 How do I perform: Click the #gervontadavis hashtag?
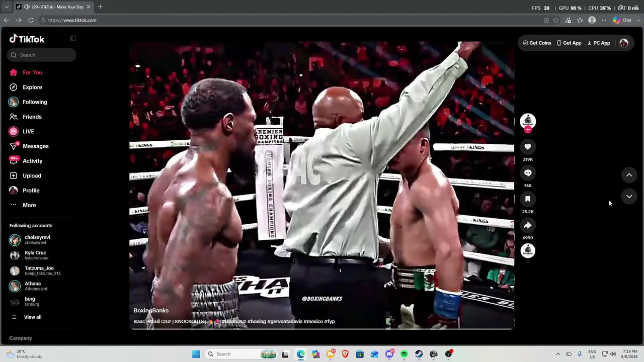[x=285, y=322]
